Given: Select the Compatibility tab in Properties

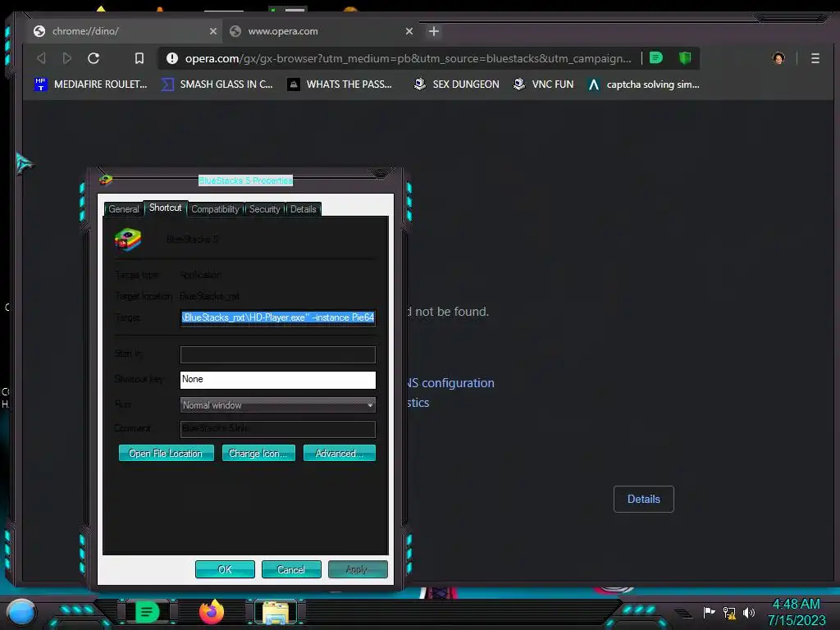Looking at the screenshot, I should [x=215, y=209].
